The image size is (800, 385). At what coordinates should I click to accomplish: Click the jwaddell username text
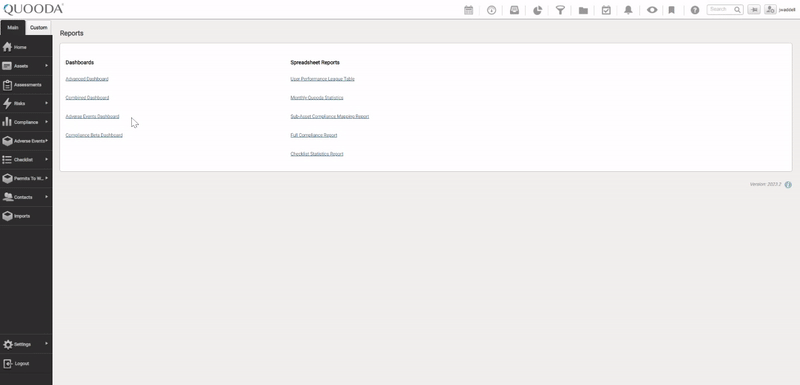click(x=787, y=10)
